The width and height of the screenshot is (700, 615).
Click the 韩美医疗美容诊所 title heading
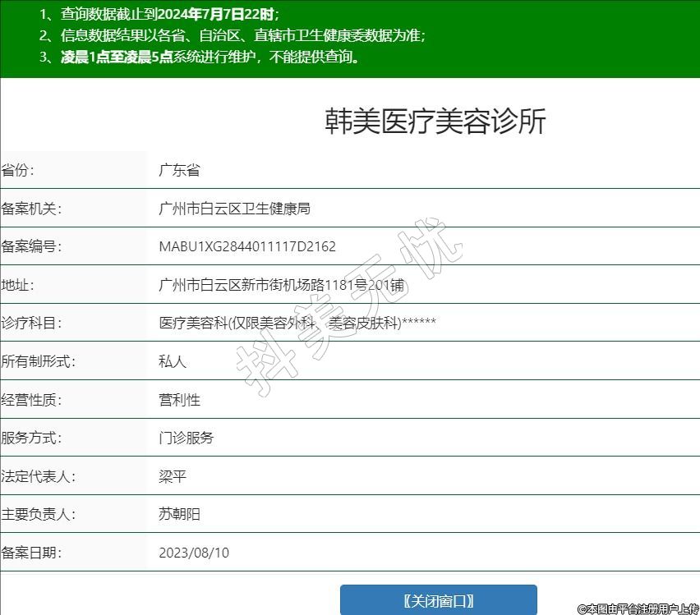[435, 122]
